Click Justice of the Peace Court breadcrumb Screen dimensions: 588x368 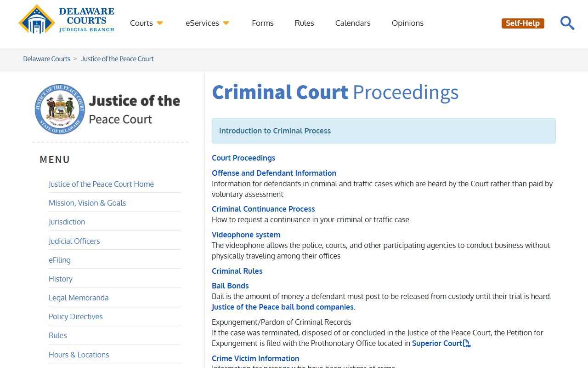point(117,59)
